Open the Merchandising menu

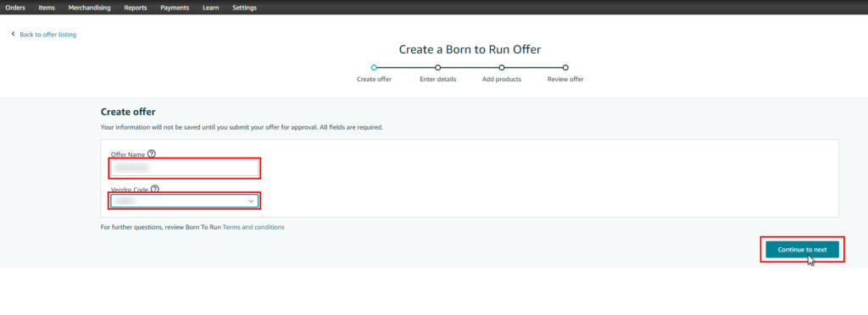[x=89, y=8]
